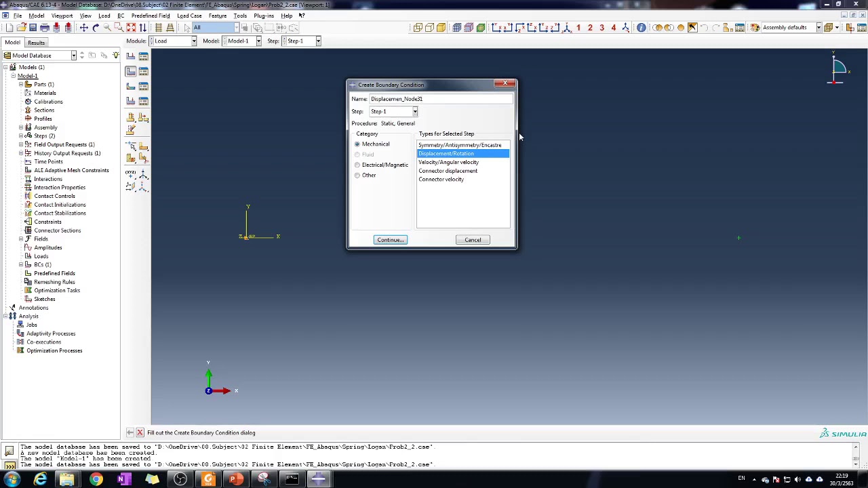Select Connector velocity type
868x488 pixels.
pos(463,180)
